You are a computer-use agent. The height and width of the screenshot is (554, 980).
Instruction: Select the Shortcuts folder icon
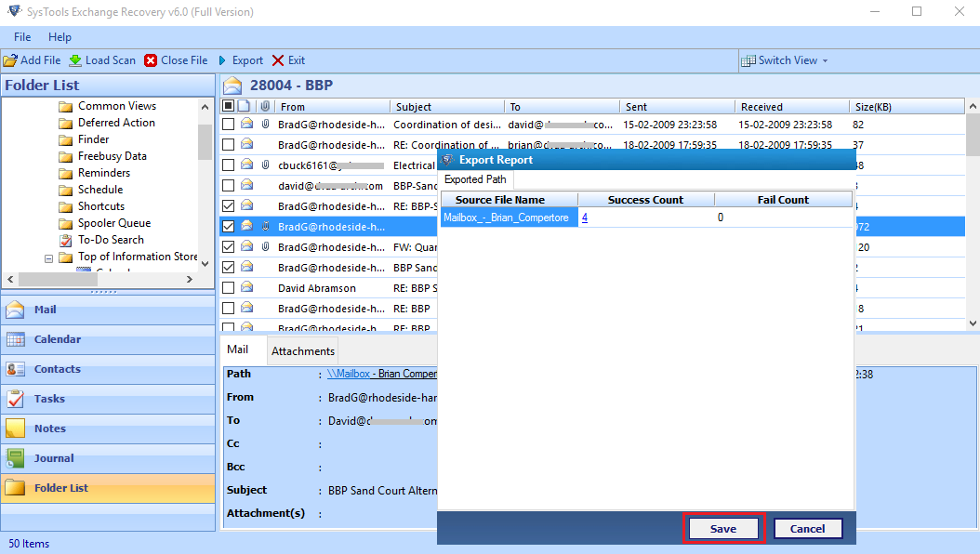(66, 206)
